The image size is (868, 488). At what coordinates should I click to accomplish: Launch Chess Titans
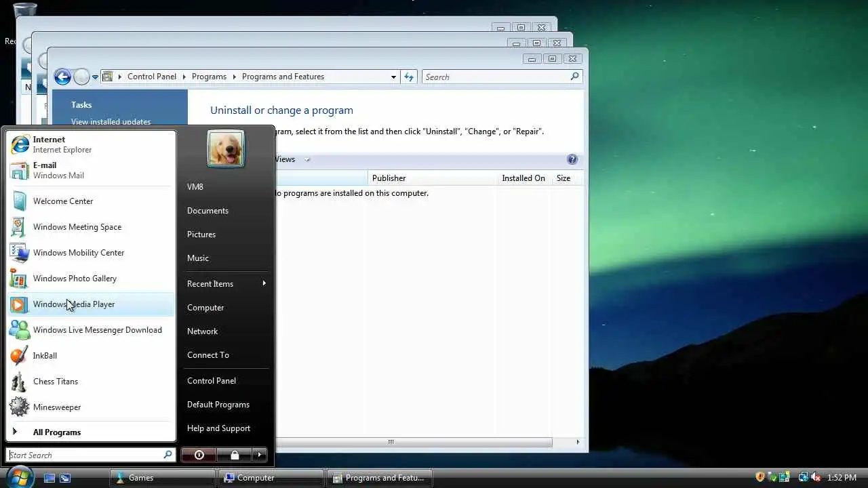point(91,382)
